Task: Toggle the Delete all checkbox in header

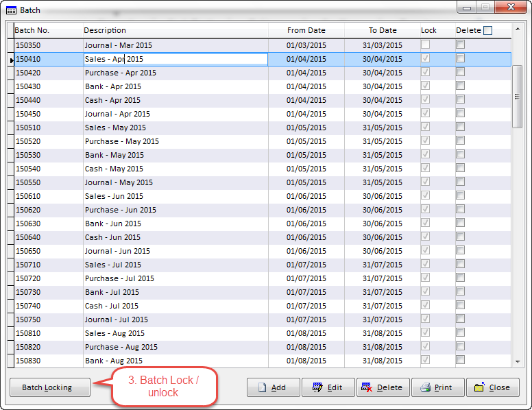Action: [487, 30]
